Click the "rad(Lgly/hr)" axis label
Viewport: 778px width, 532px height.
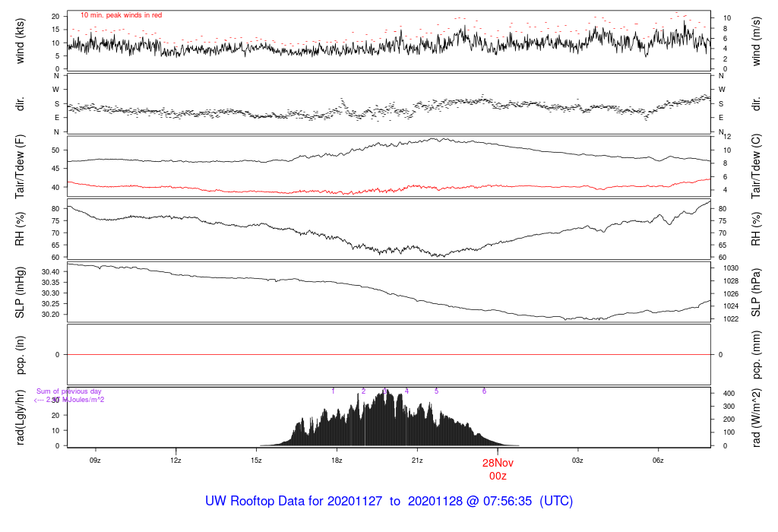click(20, 417)
